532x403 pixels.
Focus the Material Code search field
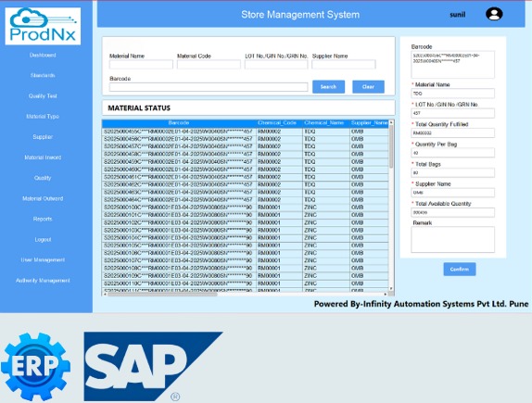209,65
